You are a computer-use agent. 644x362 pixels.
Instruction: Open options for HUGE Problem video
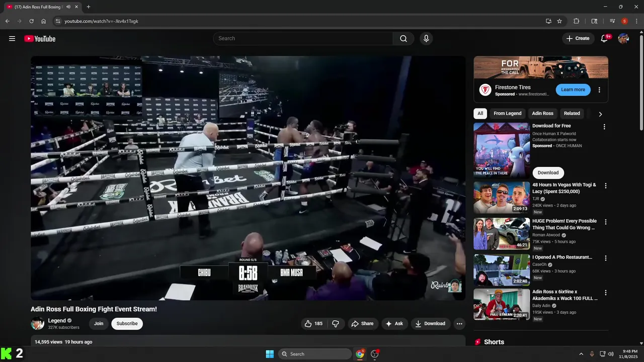click(x=606, y=222)
